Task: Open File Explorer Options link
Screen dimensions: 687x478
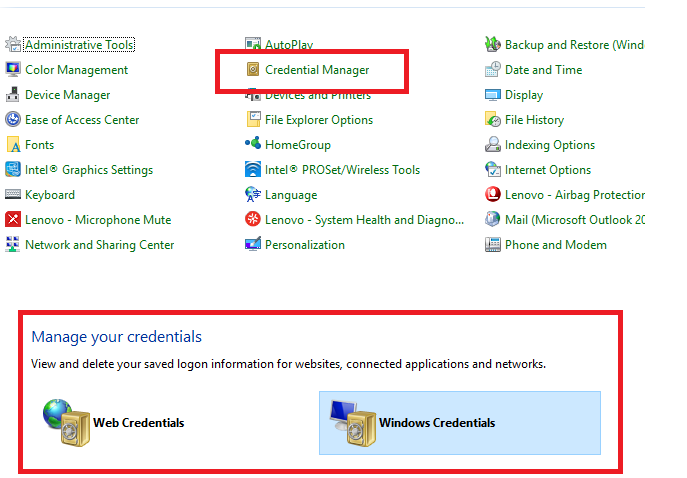Action: (319, 120)
